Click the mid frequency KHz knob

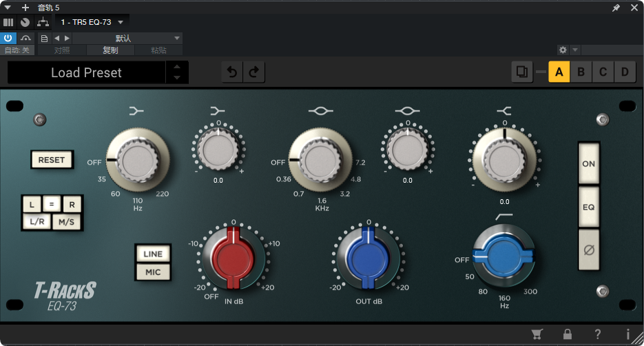pos(320,160)
